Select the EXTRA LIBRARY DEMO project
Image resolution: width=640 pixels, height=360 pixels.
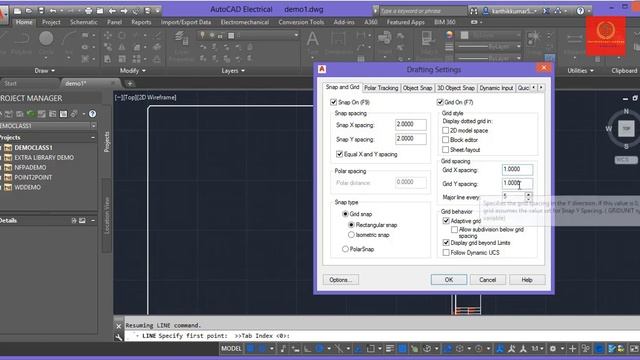(x=44, y=158)
